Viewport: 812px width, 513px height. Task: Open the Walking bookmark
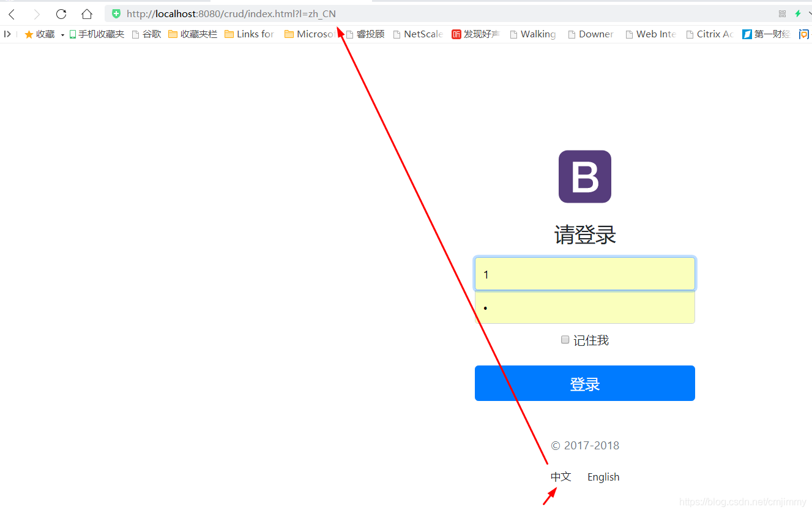point(533,34)
